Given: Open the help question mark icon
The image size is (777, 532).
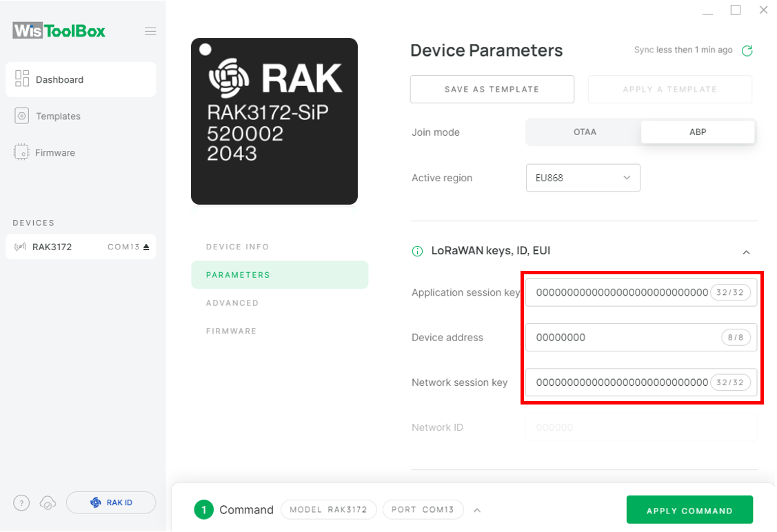Looking at the screenshot, I should [21, 503].
